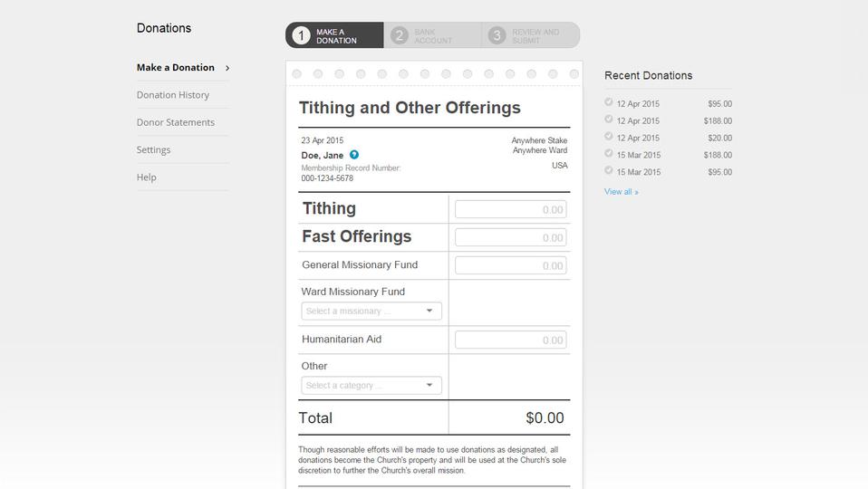Click checkmark icon beside the first $95.00 donation
This screenshot has width=868, height=489.
coord(609,102)
